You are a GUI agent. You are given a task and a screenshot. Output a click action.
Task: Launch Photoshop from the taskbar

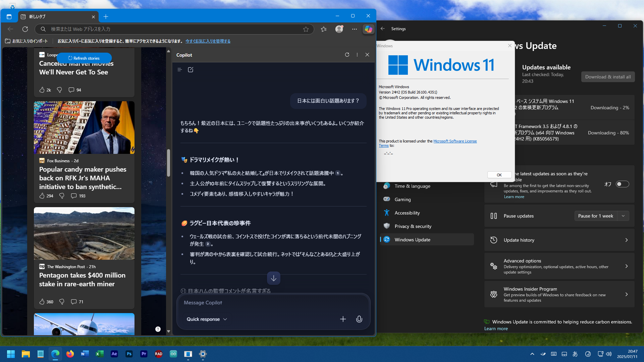(129, 354)
